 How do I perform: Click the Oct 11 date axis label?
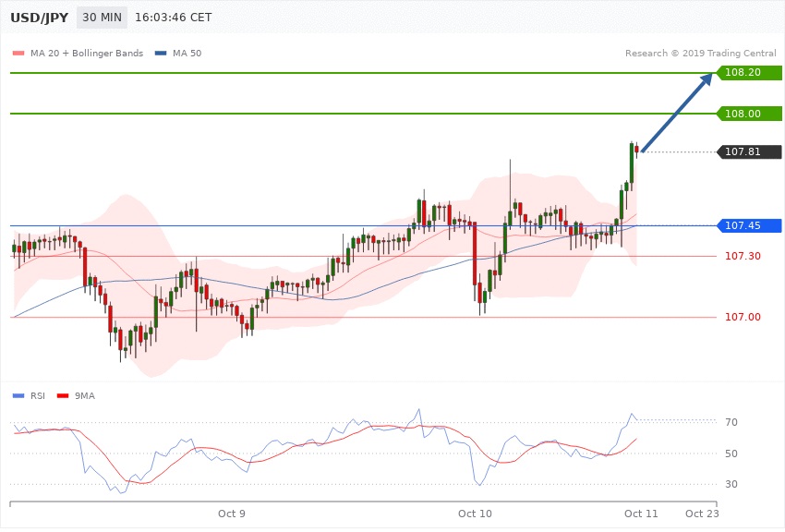click(x=641, y=514)
